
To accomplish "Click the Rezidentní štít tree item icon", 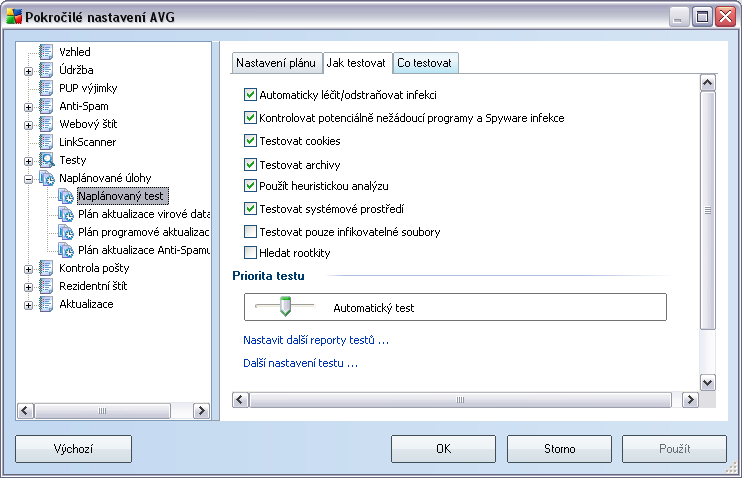I will click(46, 286).
